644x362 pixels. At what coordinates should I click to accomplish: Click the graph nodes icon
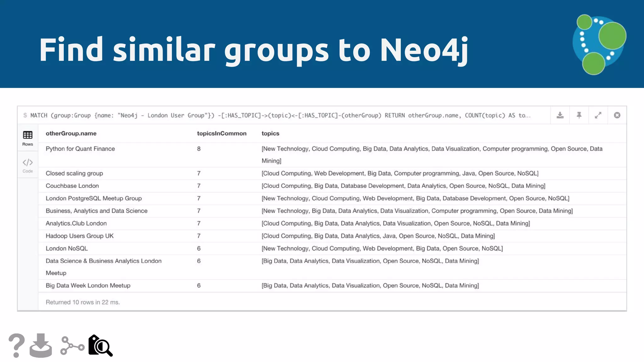pyautogui.click(x=72, y=346)
